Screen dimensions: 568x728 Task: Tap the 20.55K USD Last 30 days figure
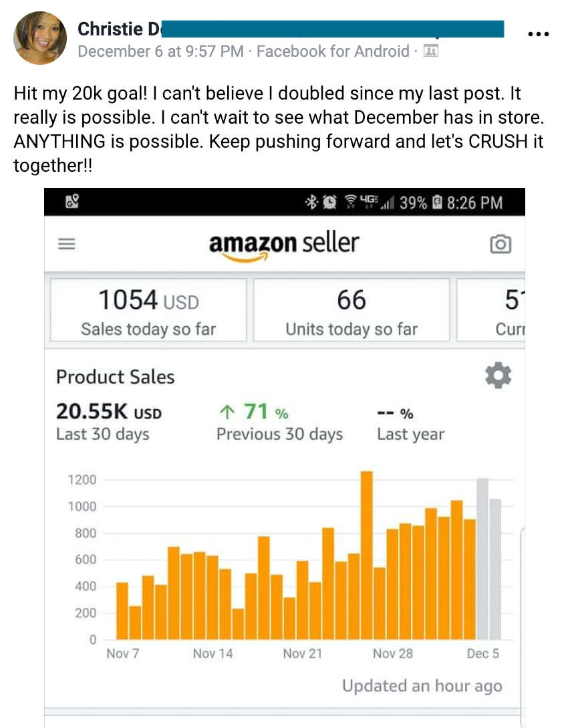pos(108,421)
